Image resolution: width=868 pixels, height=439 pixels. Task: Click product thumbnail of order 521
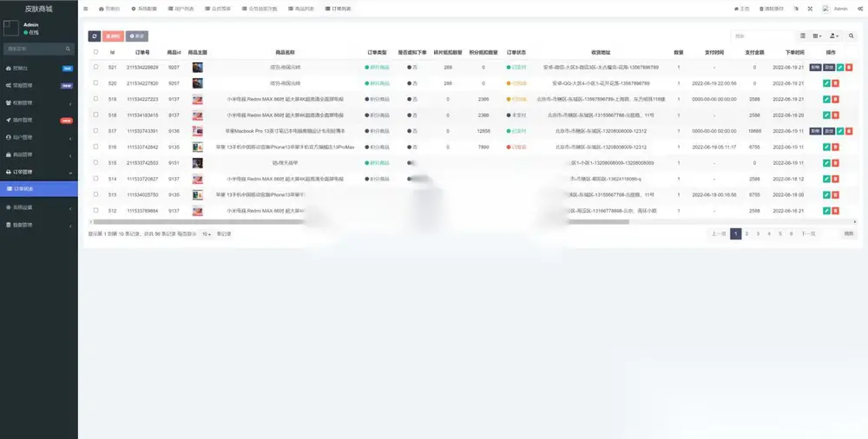coord(198,68)
